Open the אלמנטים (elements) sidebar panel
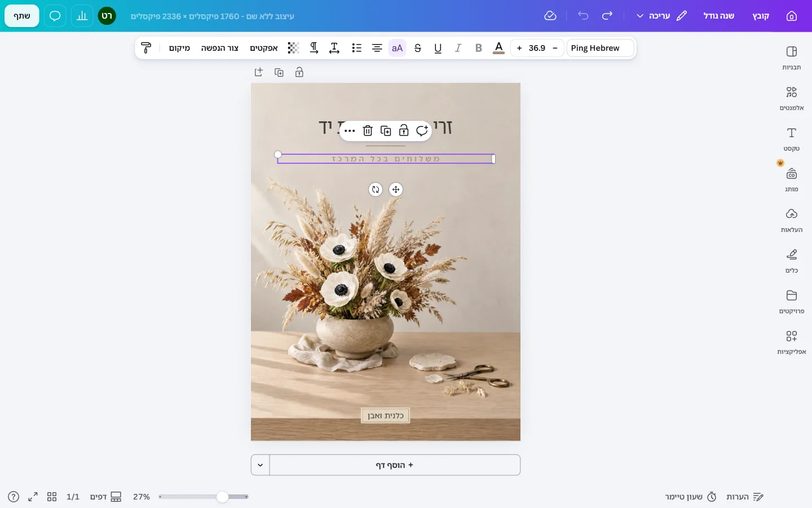Image resolution: width=812 pixels, height=508 pixels. [x=791, y=99]
